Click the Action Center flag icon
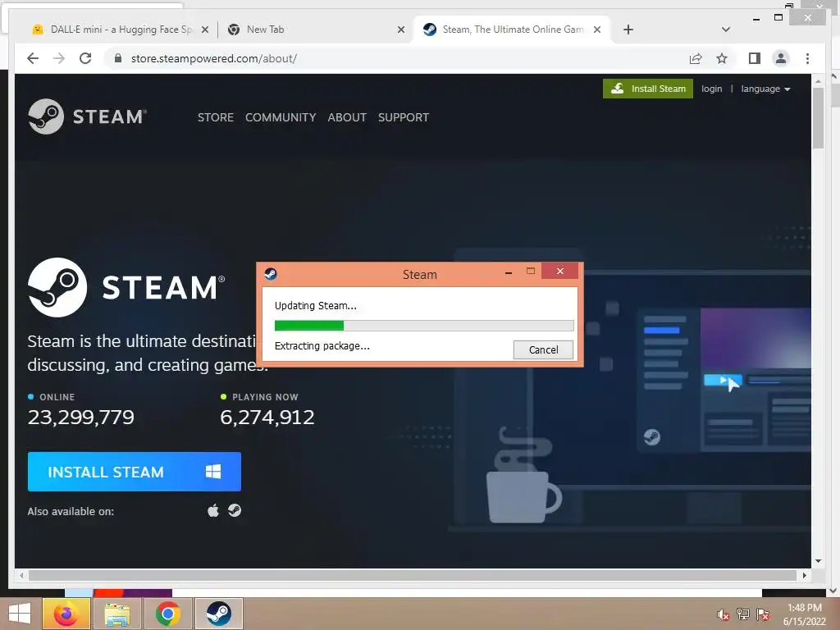The width and height of the screenshot is (840, 630). point(762,614)
